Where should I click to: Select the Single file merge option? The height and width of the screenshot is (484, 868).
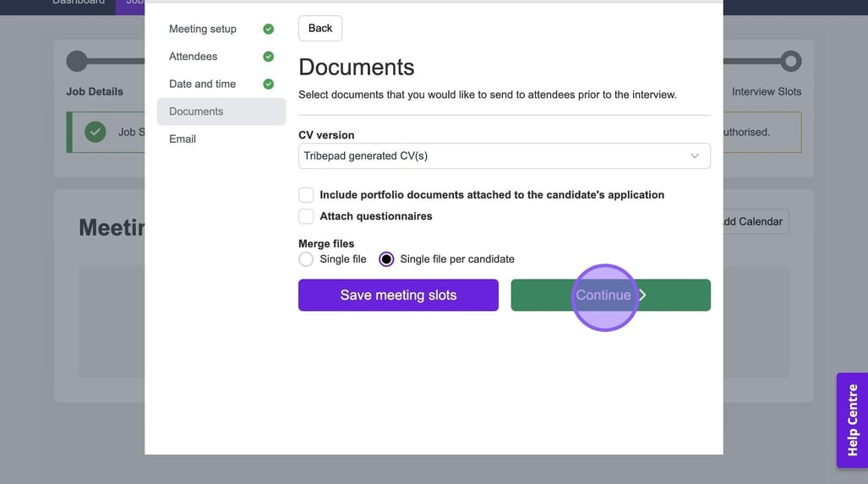tap(306, 259)
